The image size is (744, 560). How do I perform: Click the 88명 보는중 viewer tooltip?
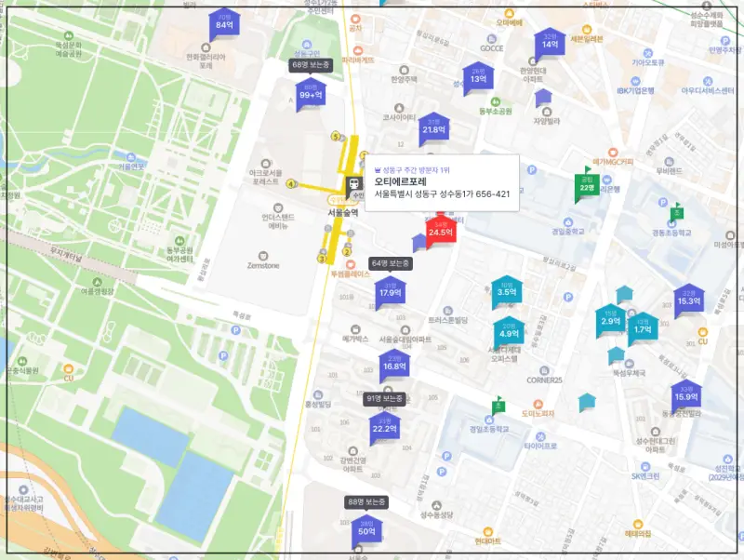point(366,502)
